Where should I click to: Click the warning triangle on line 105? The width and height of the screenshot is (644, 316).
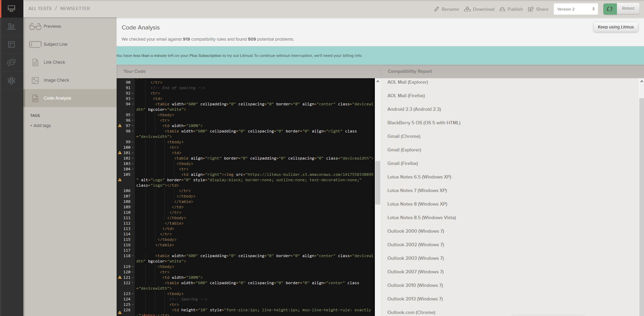(x=120, y=180)
